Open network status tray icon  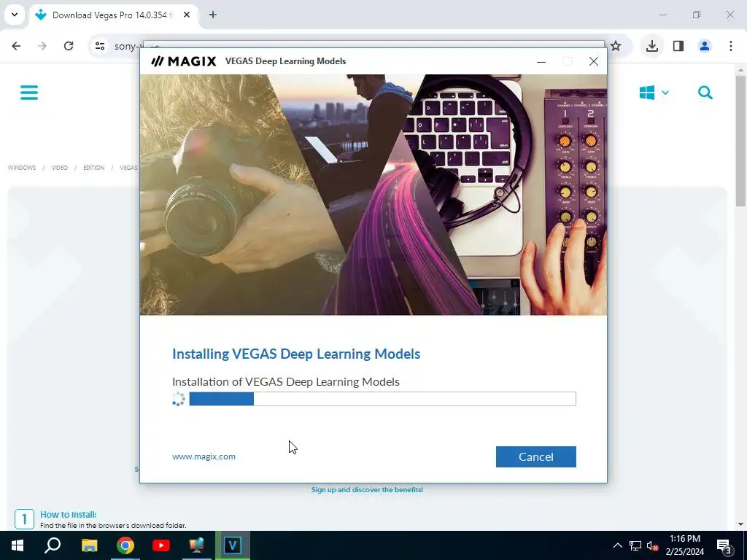pyautogui.click(x=635, y=545)
